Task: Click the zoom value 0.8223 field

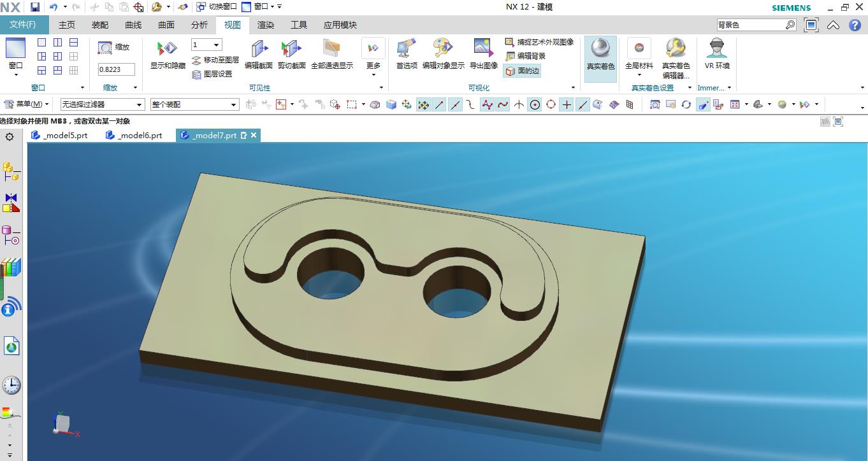Action: (x=117, y=69)
